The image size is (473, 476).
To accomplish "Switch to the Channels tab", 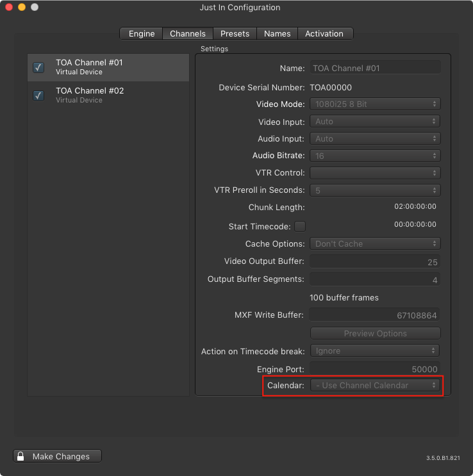I will (188, 34).
